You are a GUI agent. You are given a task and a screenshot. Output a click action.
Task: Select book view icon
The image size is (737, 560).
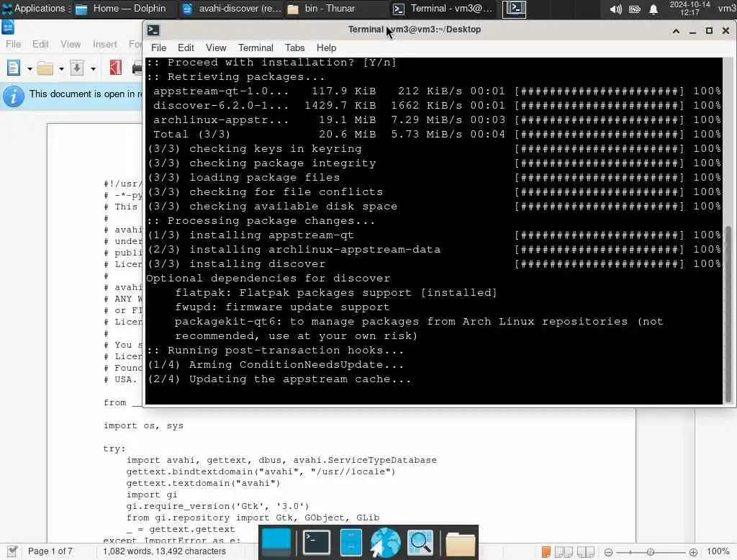586,552
